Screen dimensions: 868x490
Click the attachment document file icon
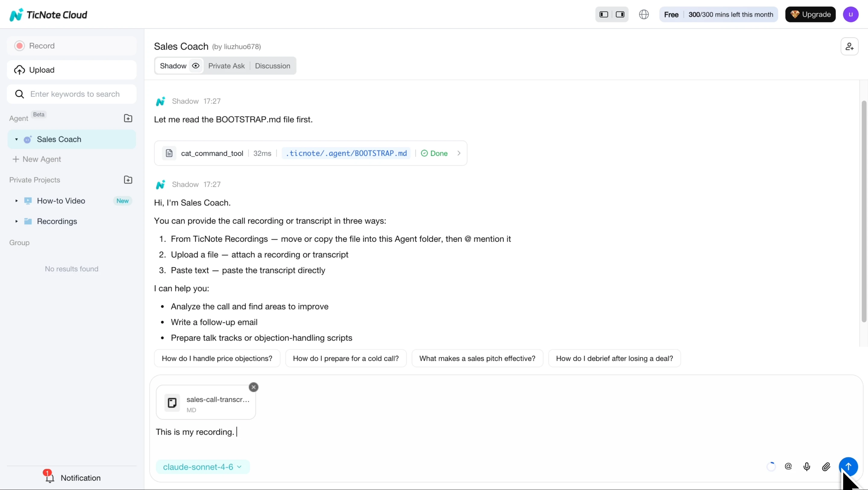pyautogui.click(x=172, y=403)
